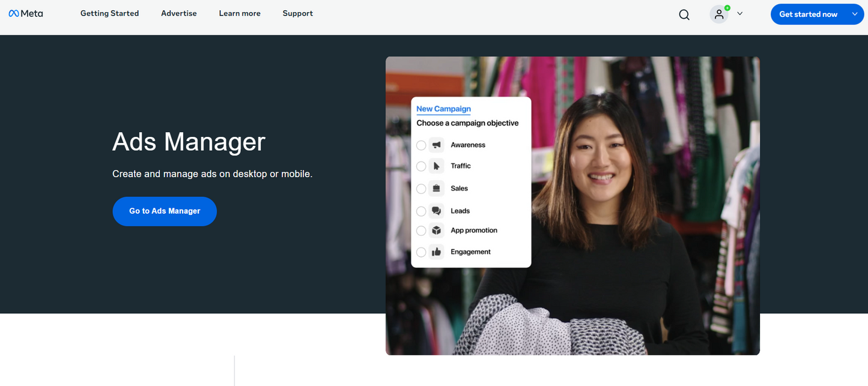The height and width of the screenshot is (386, 868).
Task: Click the green notification badge
Action: pos(727,8)
